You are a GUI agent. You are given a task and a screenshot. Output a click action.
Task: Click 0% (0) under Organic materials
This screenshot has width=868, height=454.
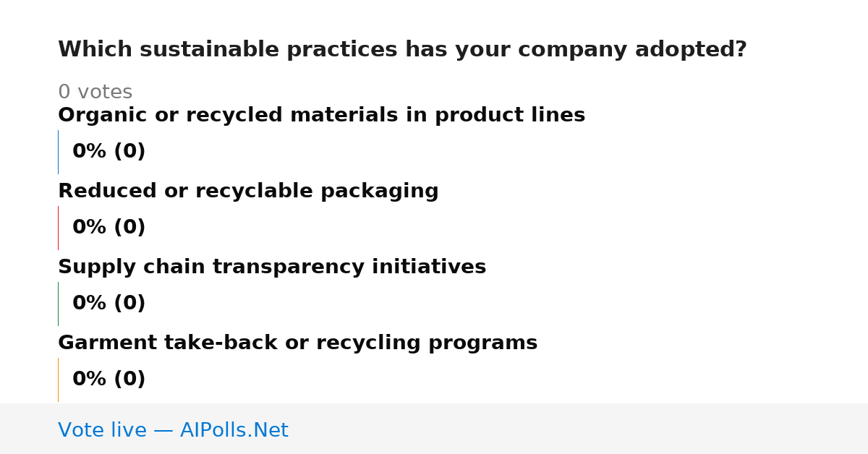[109, 152]
